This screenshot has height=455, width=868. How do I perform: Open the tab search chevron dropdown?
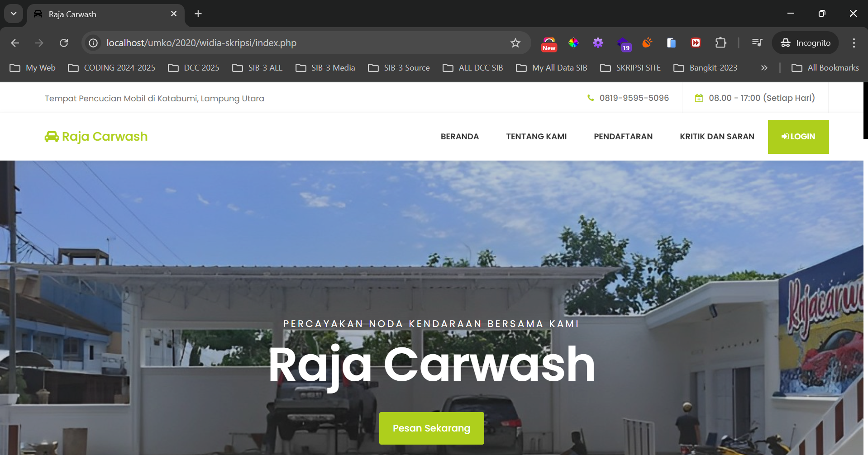(x=13, y=14)
